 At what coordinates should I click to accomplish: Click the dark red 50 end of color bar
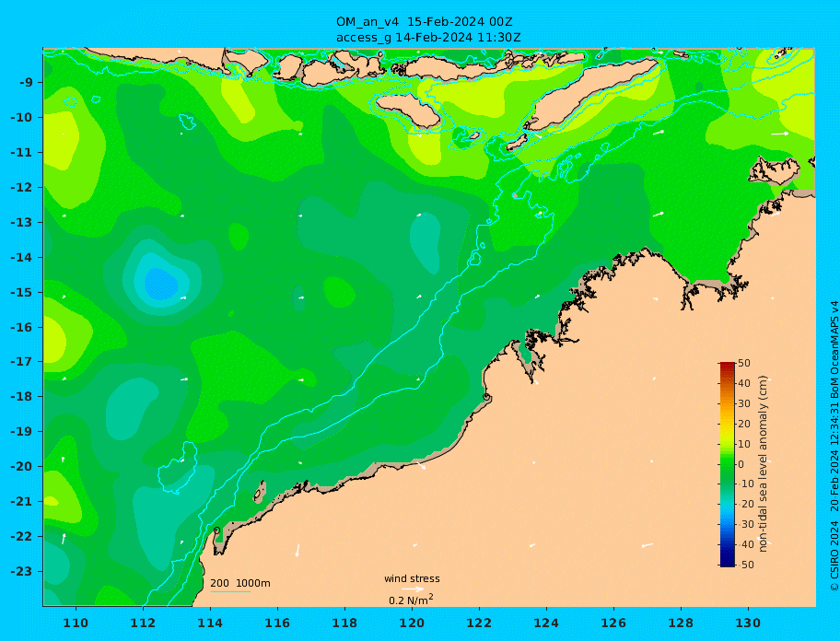[x=727, y=365]
